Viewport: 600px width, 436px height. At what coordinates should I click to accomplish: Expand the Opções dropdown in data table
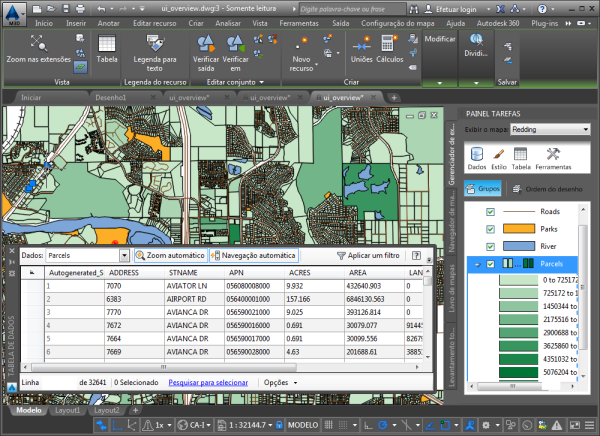point(278,382)
